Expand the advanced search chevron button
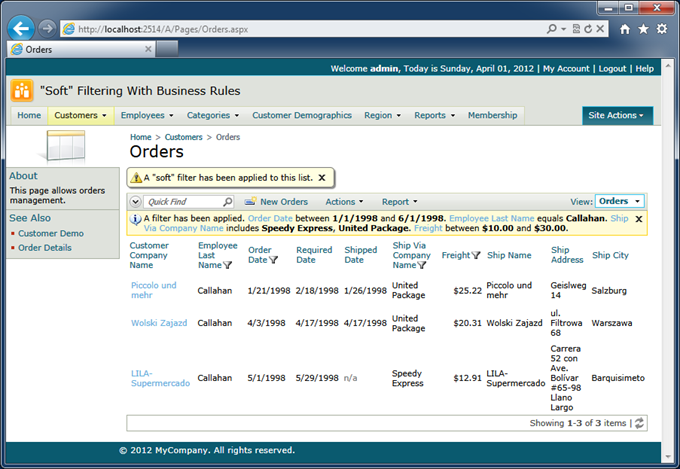Image resolution: width=680 pixels, height=469 pixels. coord(135,202)
